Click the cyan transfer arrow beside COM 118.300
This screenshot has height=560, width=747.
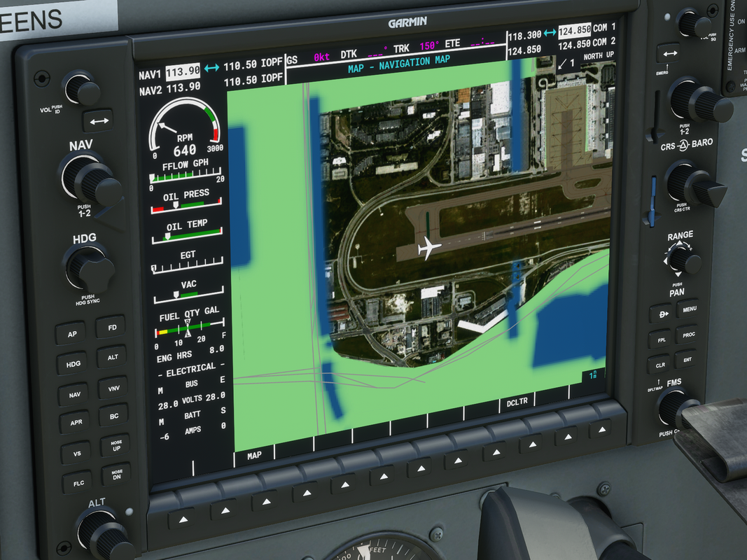click(550, 33)
